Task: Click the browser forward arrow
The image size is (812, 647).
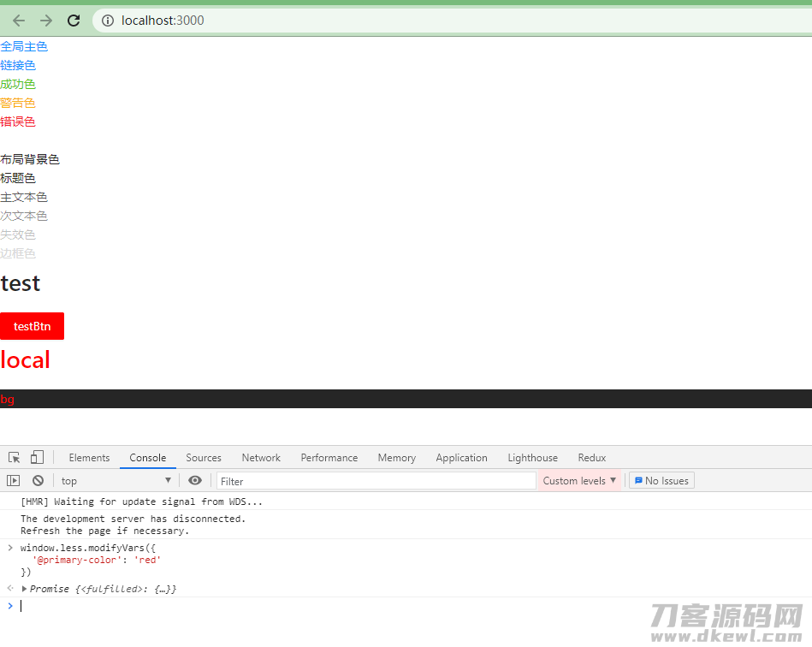Action: point(46,21)
